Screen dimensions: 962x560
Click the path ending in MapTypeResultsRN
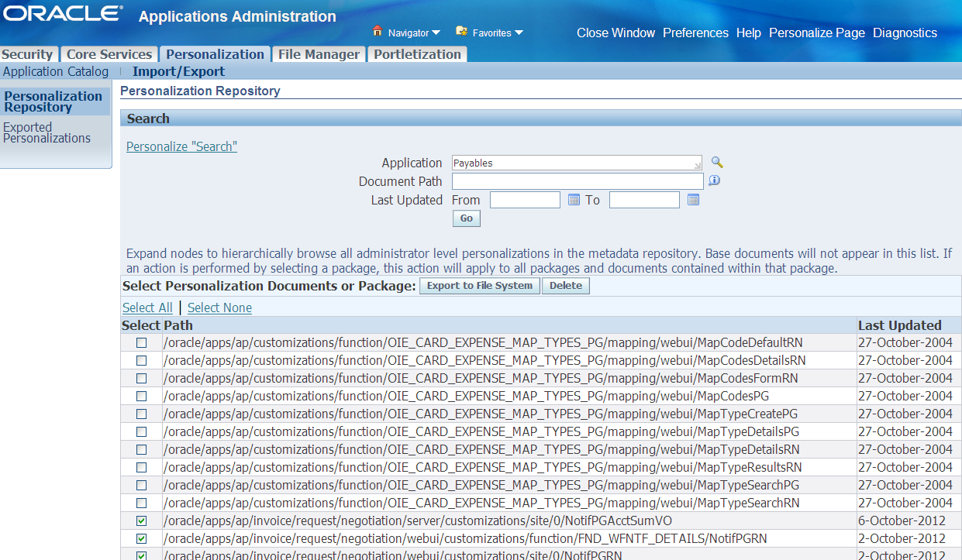pyautogui.click(x=483, y=467)
